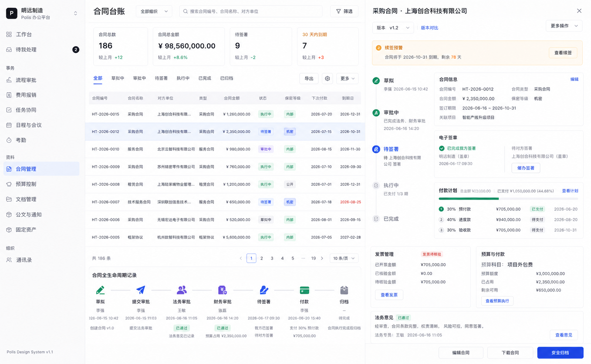Screen dimensions: 591x364
Task: Click the 查看发票 button
Action: click(389, 295)
